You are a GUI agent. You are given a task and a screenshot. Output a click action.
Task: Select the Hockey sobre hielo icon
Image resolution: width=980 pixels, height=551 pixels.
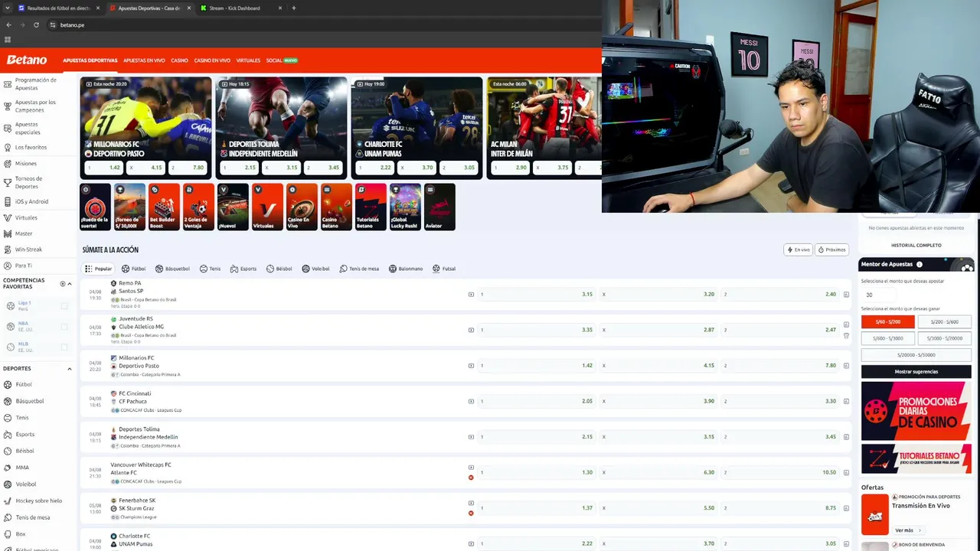[x=8, y=500]
